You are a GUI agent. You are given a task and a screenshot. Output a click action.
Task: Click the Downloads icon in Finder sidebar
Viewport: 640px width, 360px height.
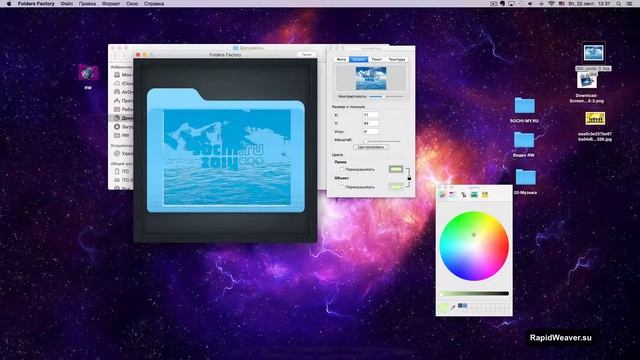point(117,127)
